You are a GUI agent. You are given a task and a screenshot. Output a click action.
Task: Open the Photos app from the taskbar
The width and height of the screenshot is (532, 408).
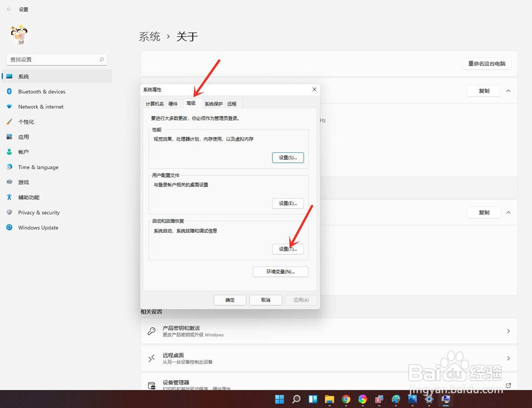pos(363,399)
